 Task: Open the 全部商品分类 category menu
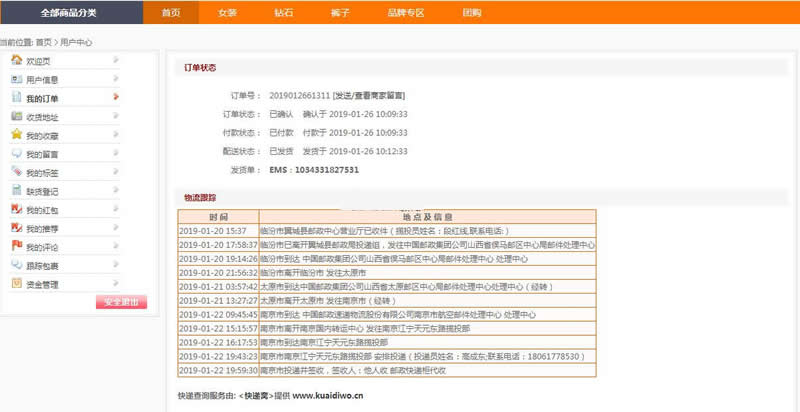tap(69, 13)
